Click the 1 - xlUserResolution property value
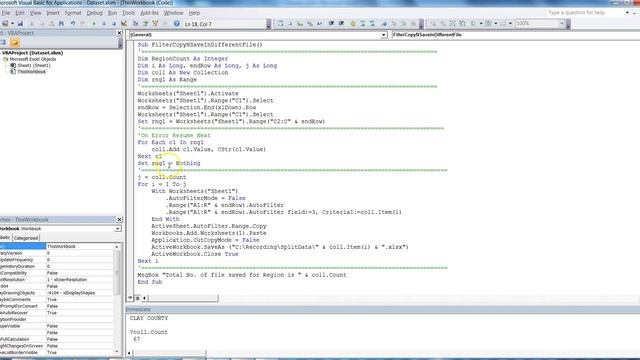 pyautogui.click(x=80, y=280)
